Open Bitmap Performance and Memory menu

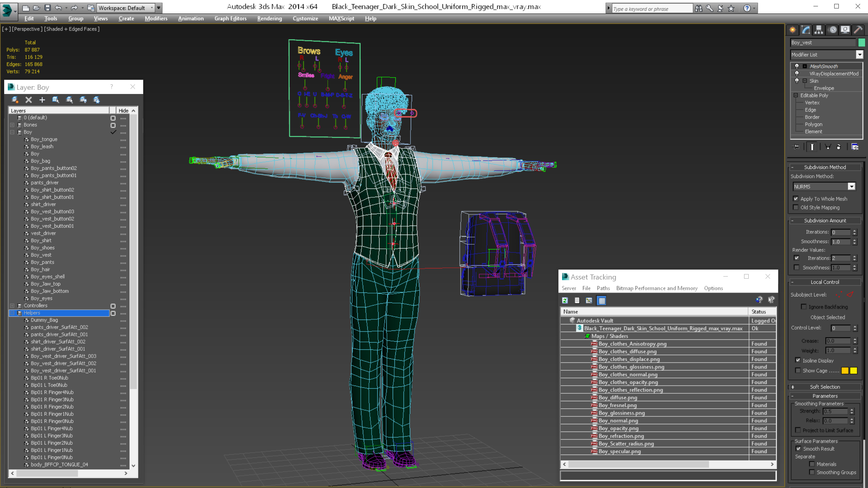(x=657, y=288)
